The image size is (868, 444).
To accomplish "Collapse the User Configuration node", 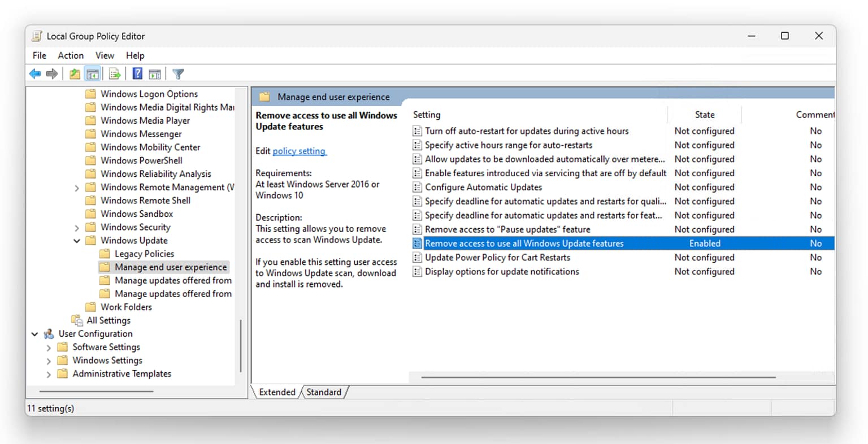I will (34, 333).
